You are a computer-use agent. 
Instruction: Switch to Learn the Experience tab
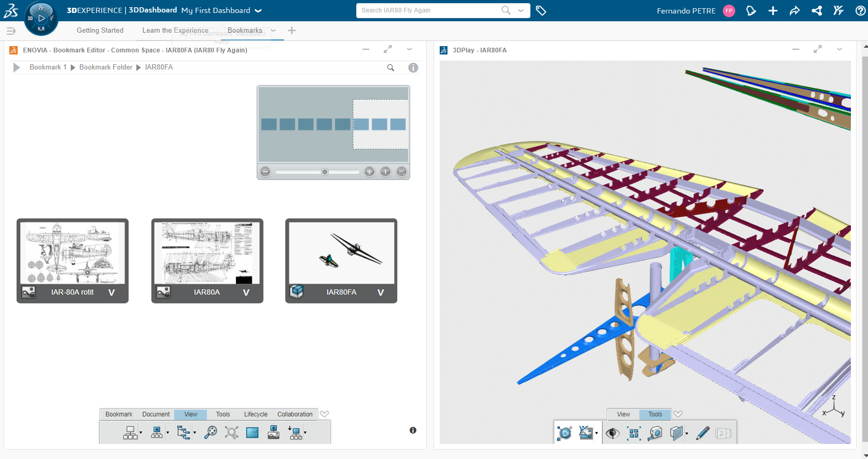pos(175,31)
